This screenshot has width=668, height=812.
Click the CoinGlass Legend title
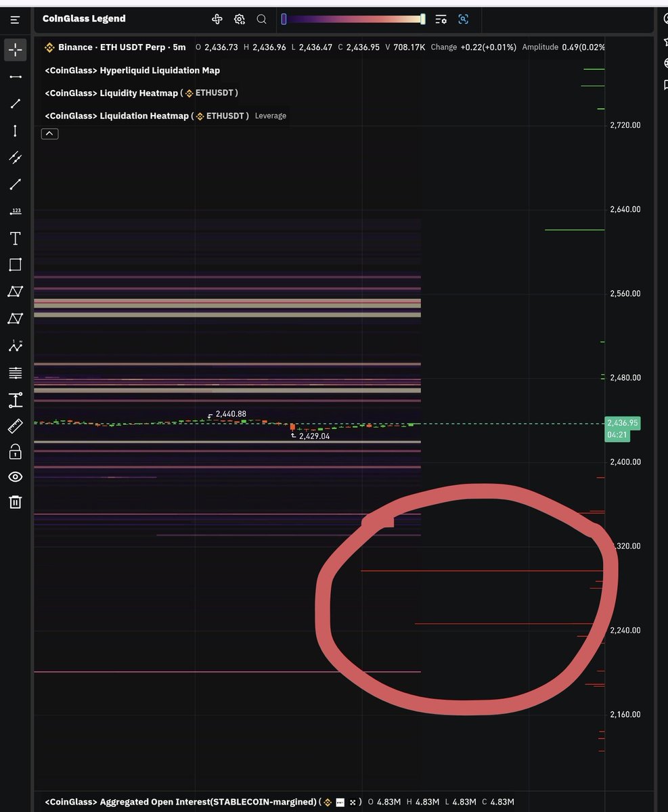[x=84, y=19]
